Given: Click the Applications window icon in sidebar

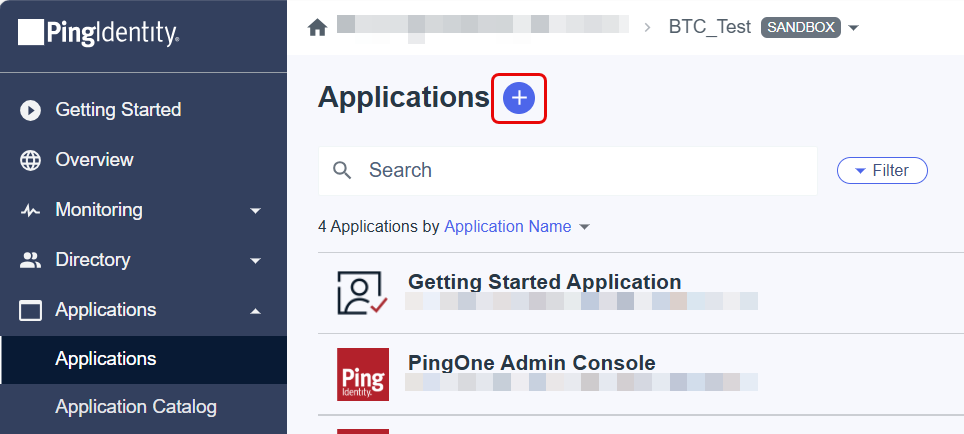Looking at the screenshot, I should (30, 310).
